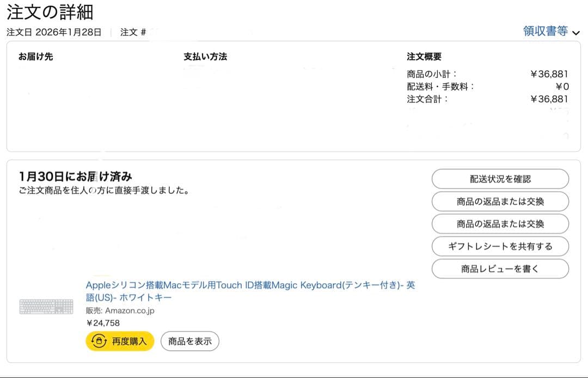588x378 pixels.
Task: Open 商品レビューを書く to write a review
Action: pos(500,269)
